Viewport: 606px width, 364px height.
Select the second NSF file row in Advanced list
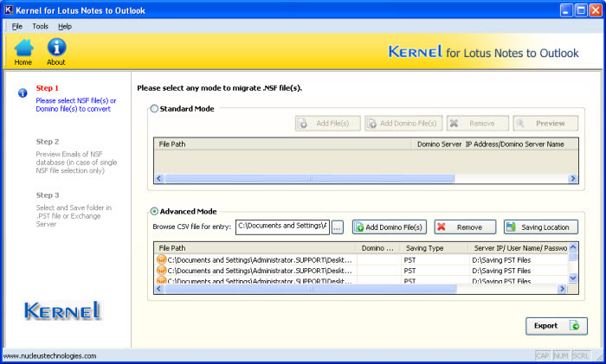pyautogui.click(x=361, y=271)
